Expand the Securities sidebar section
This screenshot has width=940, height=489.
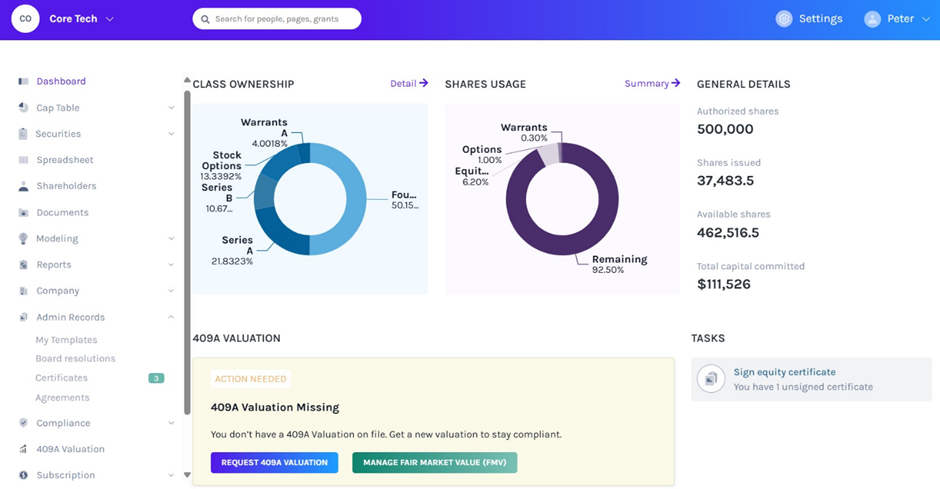(171, 134)
